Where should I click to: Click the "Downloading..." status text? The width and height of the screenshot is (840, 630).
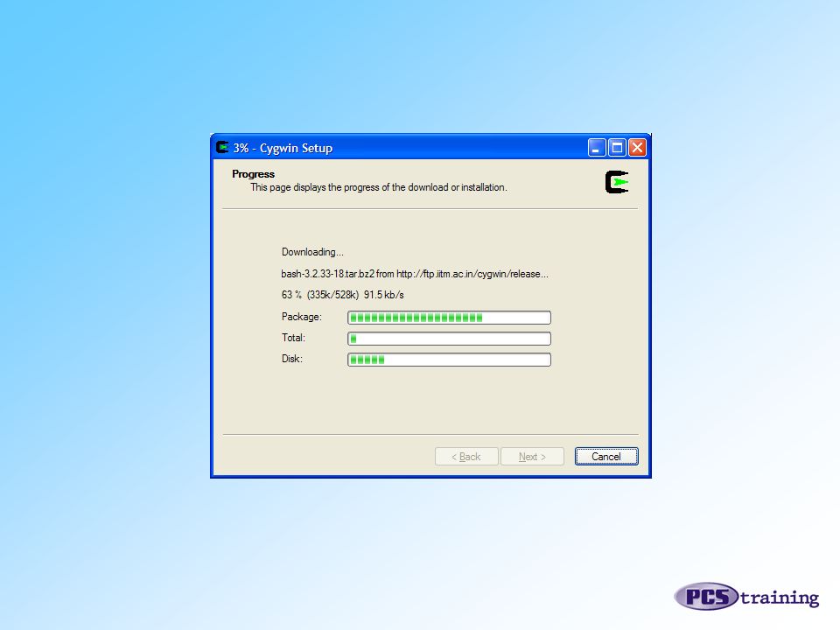[312, 252]
